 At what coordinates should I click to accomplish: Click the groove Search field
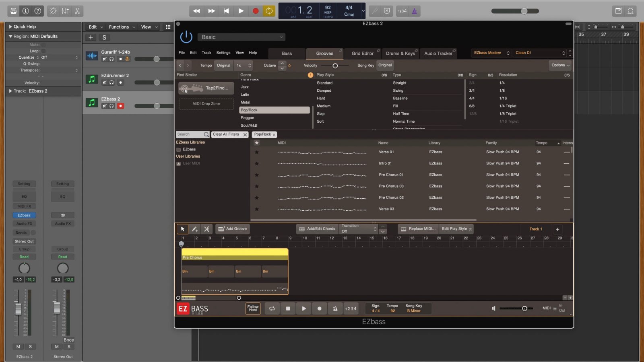[190, 134]
